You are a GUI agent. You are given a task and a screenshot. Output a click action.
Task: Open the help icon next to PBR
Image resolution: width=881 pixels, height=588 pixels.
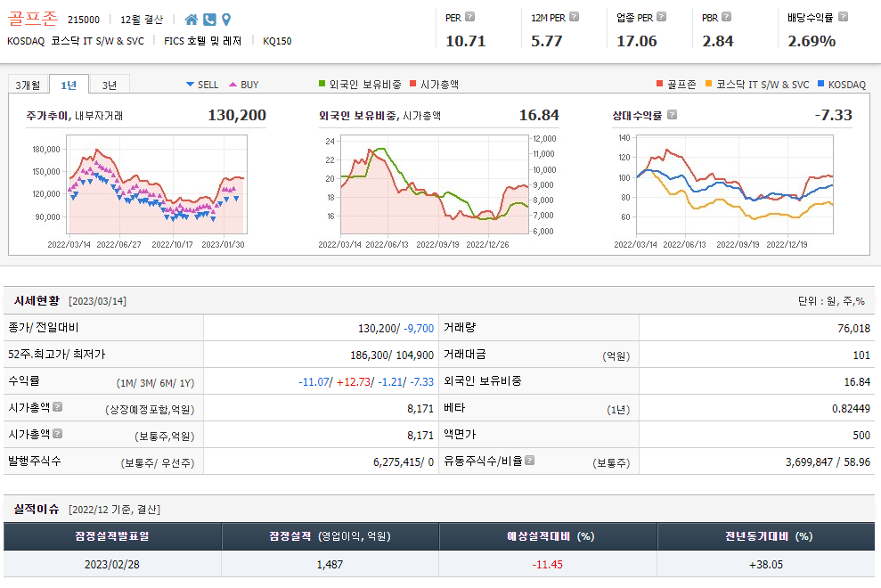tap(727, 17)
